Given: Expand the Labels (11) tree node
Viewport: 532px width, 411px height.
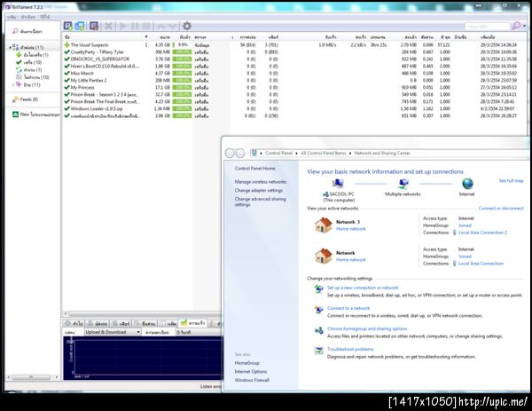Looking at the screenshot, I should click(13, 84).
